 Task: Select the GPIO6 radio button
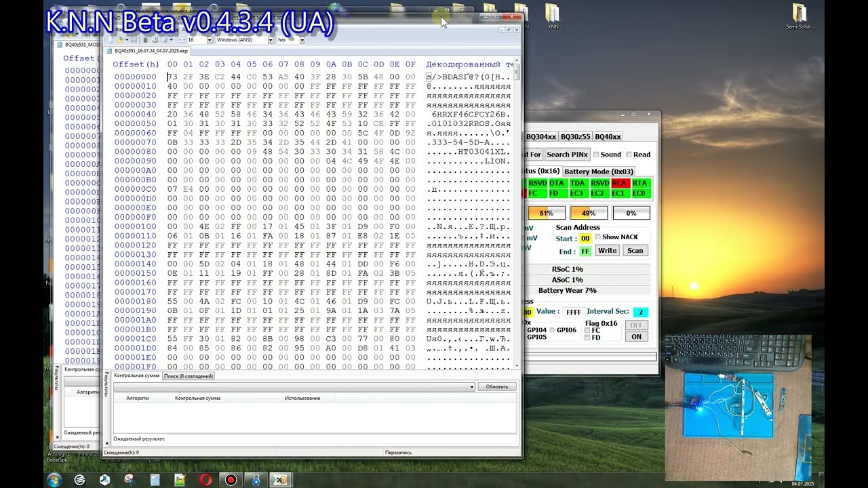(551, 330)
